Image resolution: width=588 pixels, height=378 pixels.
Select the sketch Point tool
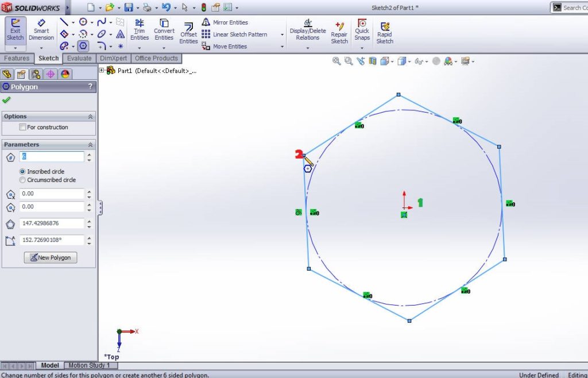(121, 46)
